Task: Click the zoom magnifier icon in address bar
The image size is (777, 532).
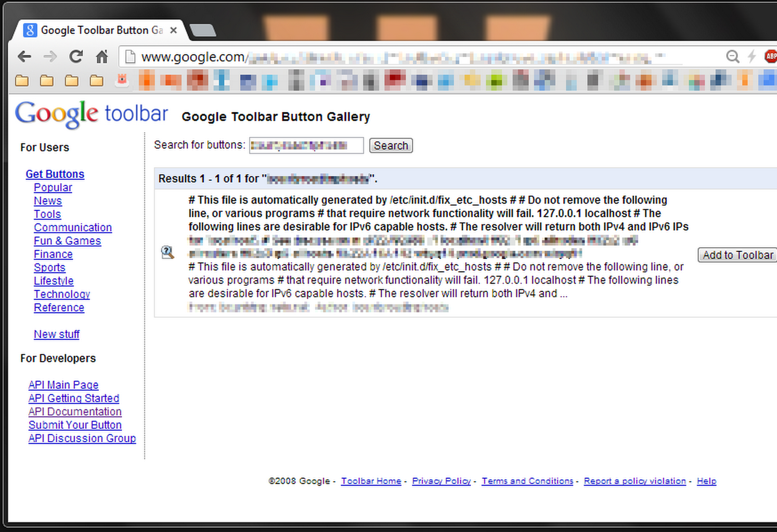Action: click(732, 57)
